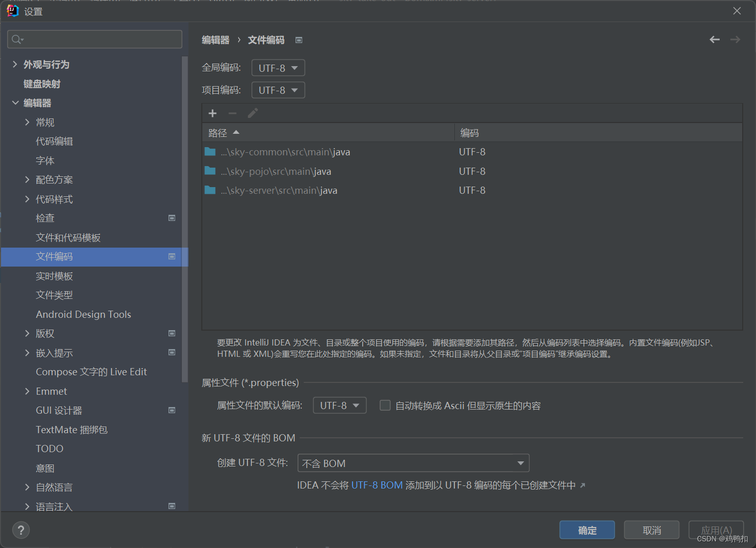This screenshot has height=548, width=756.
Task: Select 代码编辑 settings page
Action: [x=54, y=141]
